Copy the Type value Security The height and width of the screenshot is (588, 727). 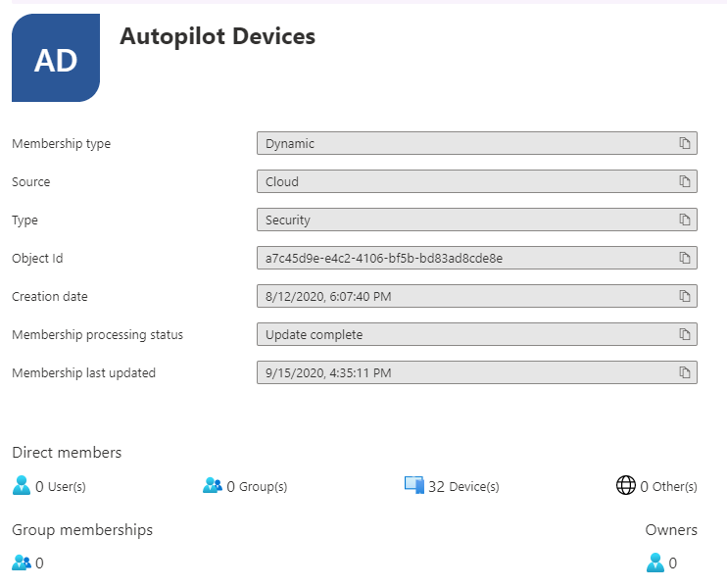(684, 220)
